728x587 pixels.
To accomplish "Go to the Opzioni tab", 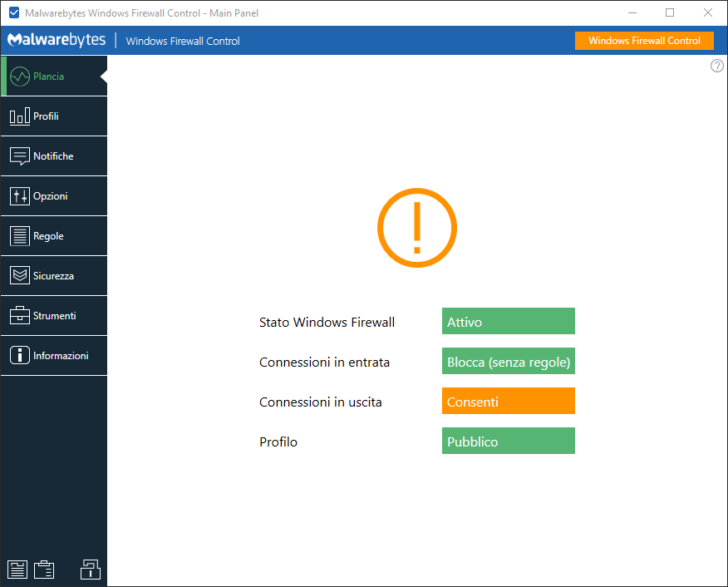I will click(54, 196).
